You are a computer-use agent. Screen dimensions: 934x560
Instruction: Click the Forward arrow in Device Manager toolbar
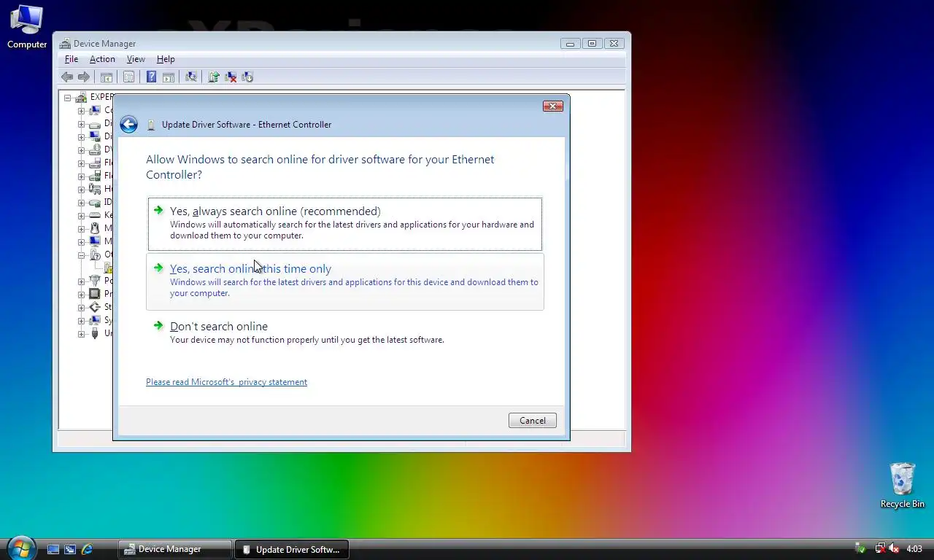tap(84, 77)
